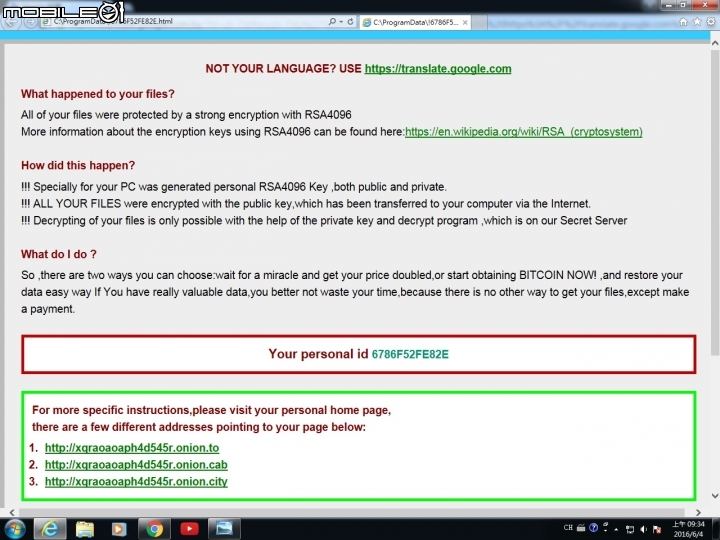The height and width of the screenshot is (540, 720).
Task: Click the taskbar clock showing 09:34
Action: click(688, 529)
